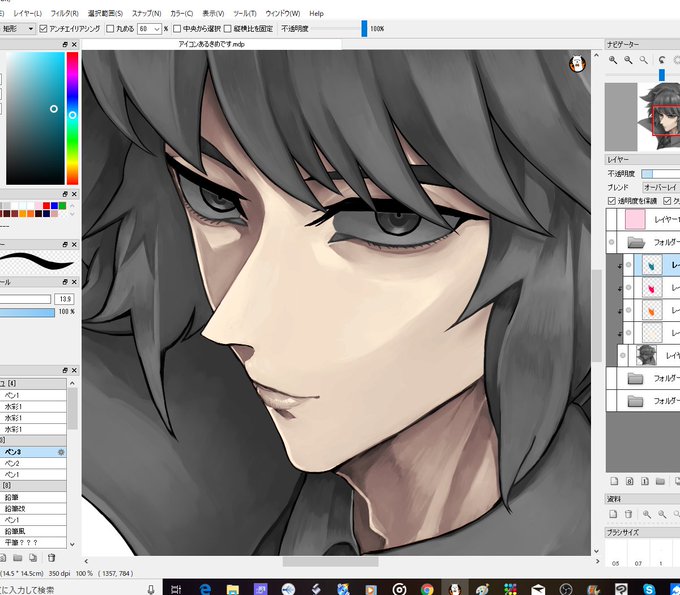Viewport: 680px width, 595px height.
Task: Open the Help menu
Action: tap(317, 13)
